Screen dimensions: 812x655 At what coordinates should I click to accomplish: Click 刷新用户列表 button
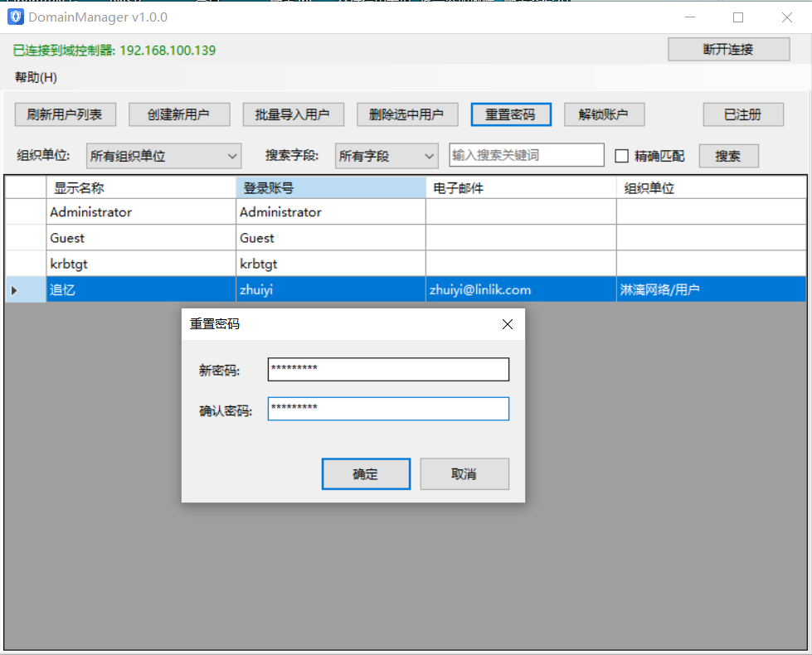click(x=65, y=114)
